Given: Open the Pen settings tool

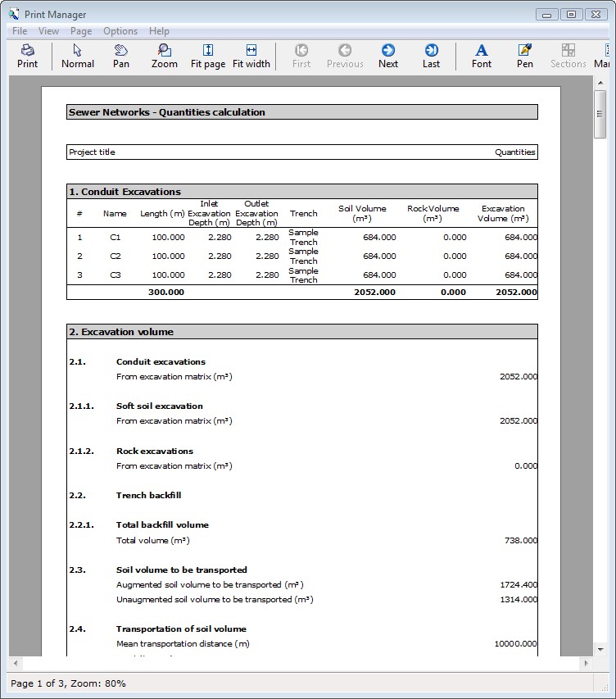Looking at the screenshot, I should coord(525,56).
